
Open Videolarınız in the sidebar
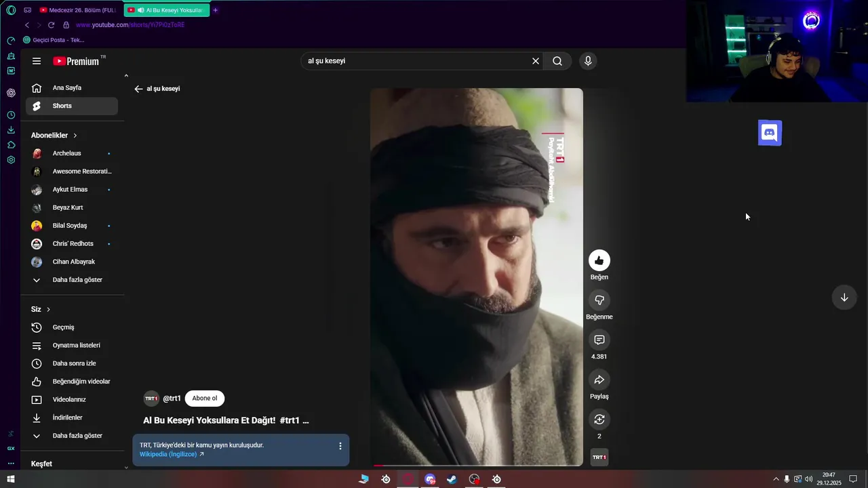(72, 399)
